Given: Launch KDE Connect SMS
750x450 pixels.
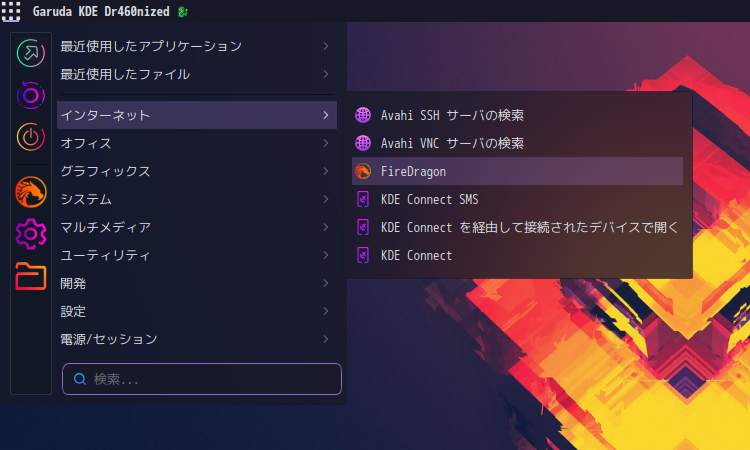Looking at the screenshot, I should click(x=518, y=199).
